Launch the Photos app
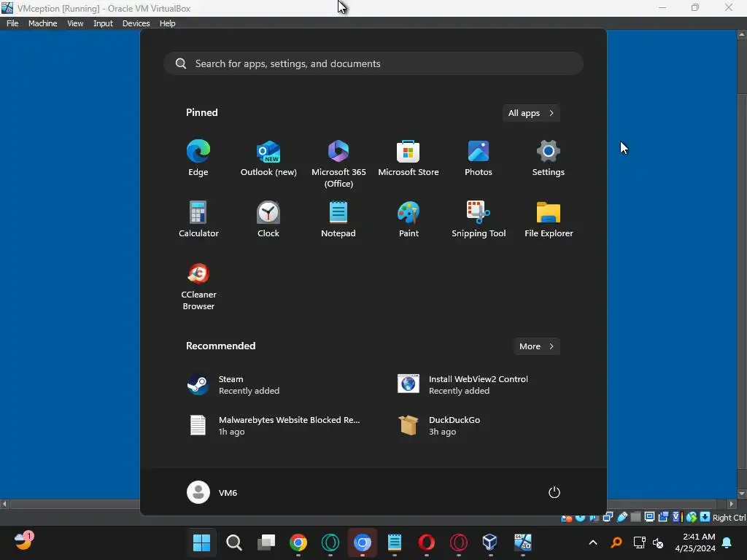The image size is (747, 560). [x=479, y=158]
